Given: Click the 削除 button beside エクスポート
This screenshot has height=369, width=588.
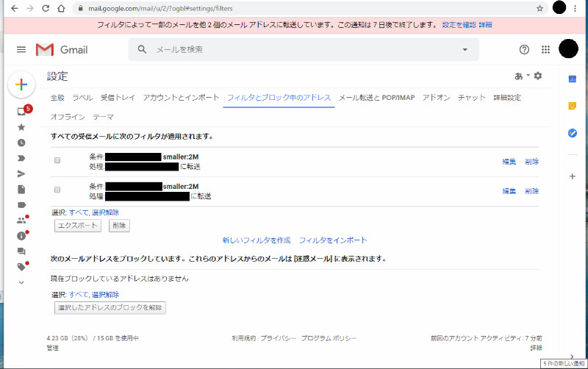Looking at the screenshot, I should (x=119, y=226).
